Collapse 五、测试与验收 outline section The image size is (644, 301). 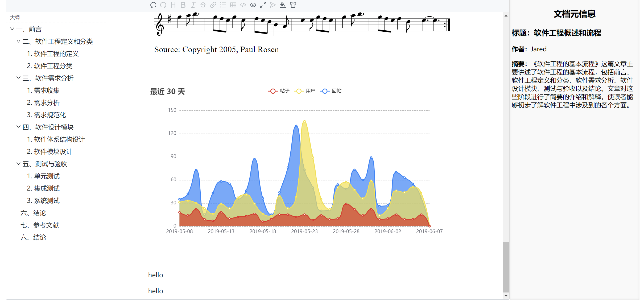pyautogui.click(x=18, y=164)
